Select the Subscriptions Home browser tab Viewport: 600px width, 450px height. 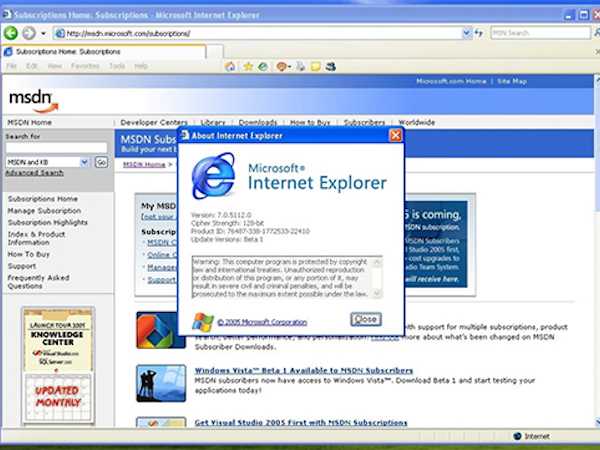tap(104, 52)
